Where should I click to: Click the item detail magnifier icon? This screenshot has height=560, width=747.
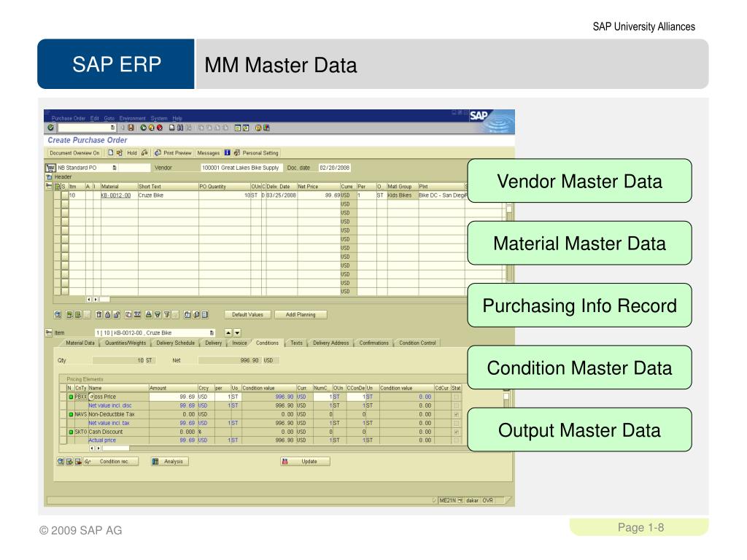(x=58, y=315)
